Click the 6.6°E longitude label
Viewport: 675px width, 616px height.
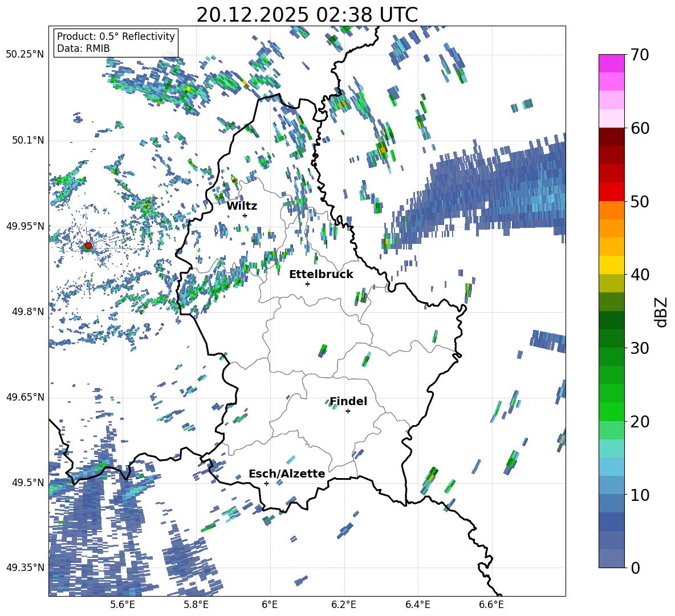[x=491, y=605]
